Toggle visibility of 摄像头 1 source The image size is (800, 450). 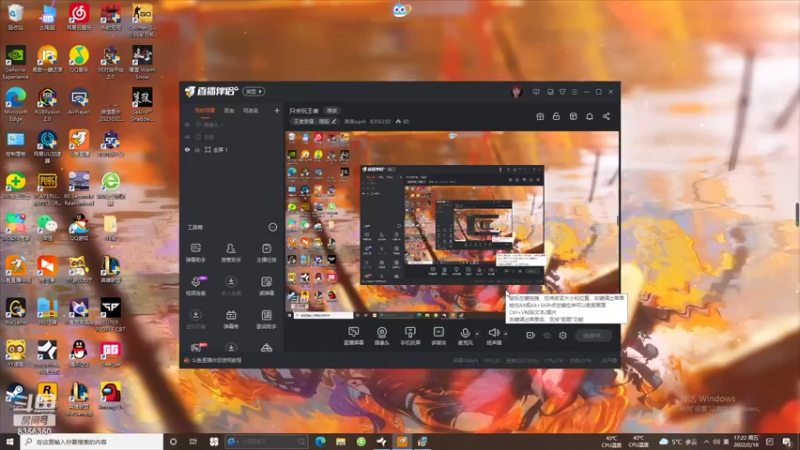pyautogui.click(x=187, y=124)
